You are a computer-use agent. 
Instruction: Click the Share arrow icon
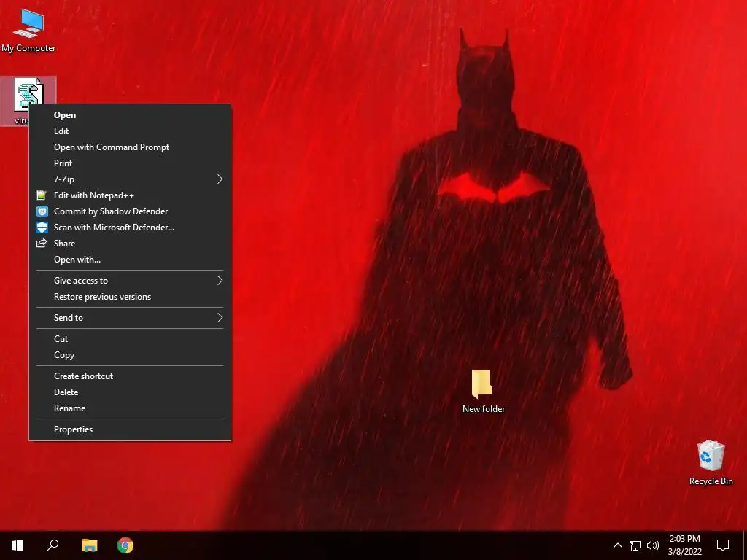pyautogui.click(x=42, y=244)
